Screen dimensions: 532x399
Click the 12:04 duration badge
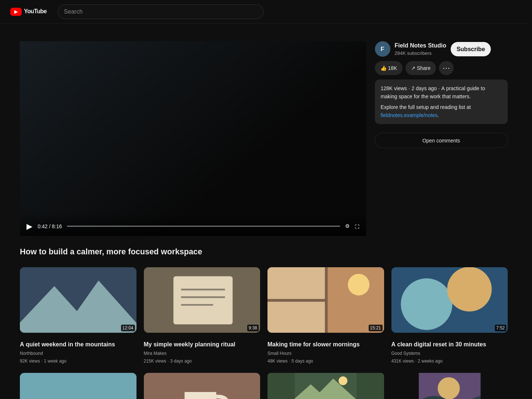pos(128,328)
